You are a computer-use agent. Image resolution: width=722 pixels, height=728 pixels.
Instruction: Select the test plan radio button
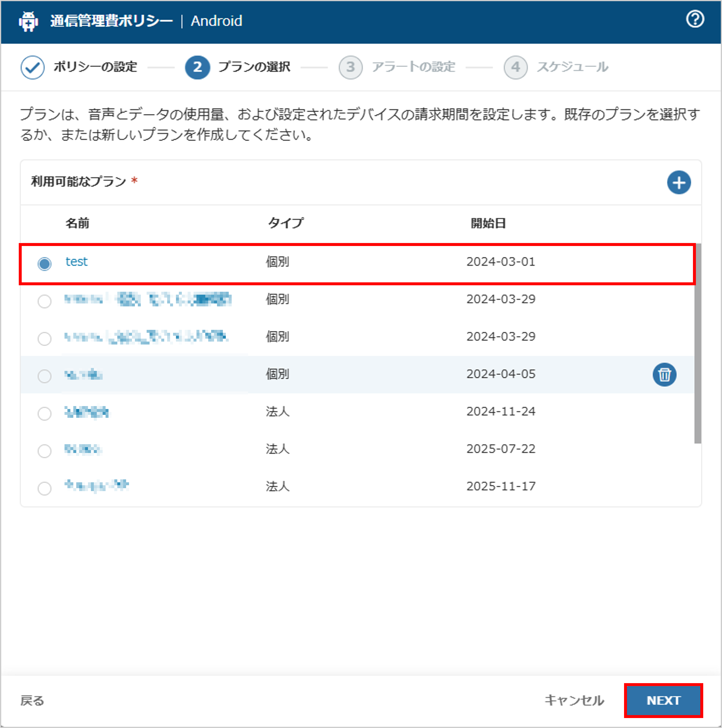pyautogui.click(x=45, y=263)
